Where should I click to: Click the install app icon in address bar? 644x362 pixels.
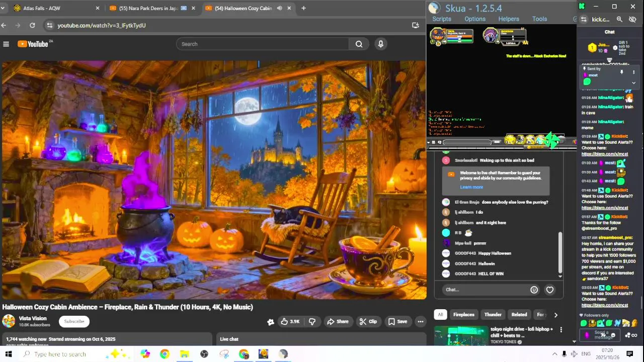tap(416, 25)
